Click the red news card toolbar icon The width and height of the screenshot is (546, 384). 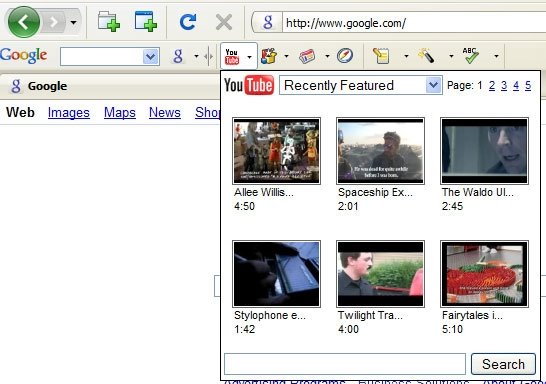coord(307,56)
